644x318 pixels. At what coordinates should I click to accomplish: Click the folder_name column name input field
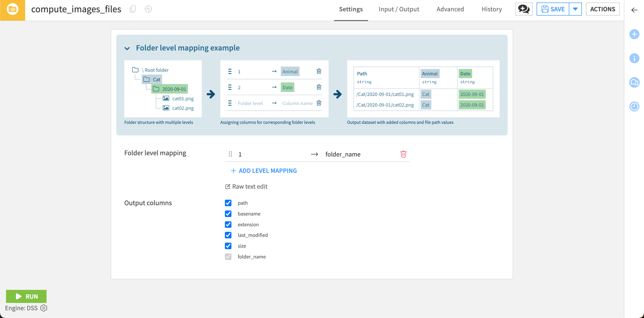(x=352, y=154)
